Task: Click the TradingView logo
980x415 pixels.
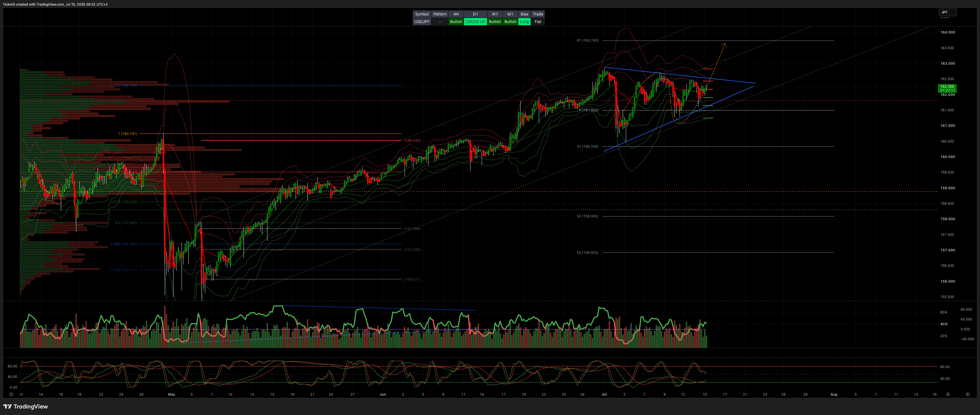Action: (26, 407)
